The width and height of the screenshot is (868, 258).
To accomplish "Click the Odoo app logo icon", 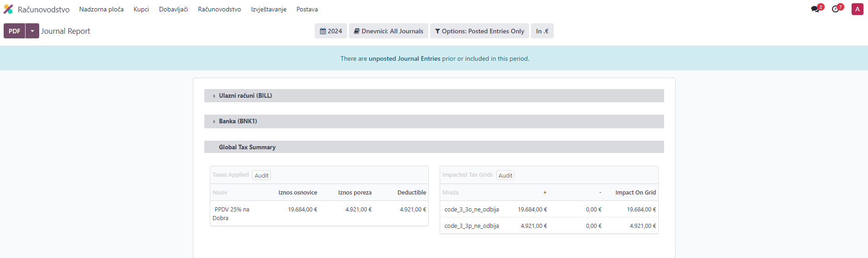I will pos(8,9).
